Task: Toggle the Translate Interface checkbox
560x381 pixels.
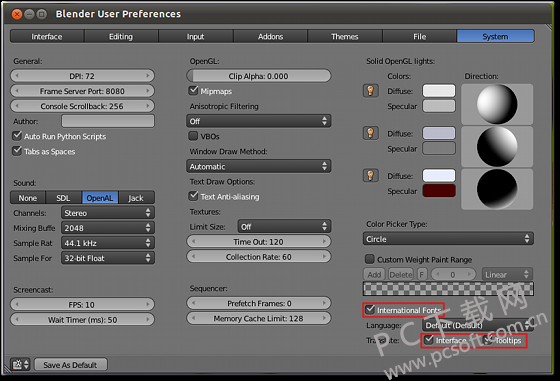Action: click(x=429, y=340)
